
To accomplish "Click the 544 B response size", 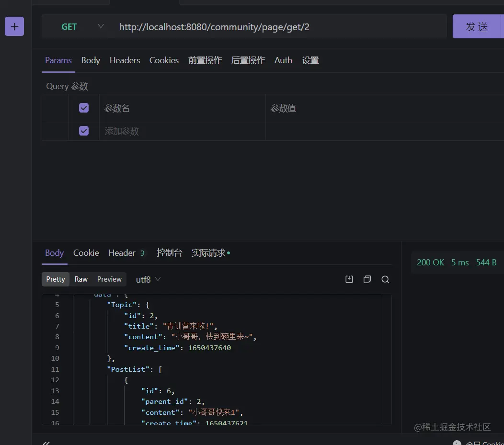I will pos(486,262).
